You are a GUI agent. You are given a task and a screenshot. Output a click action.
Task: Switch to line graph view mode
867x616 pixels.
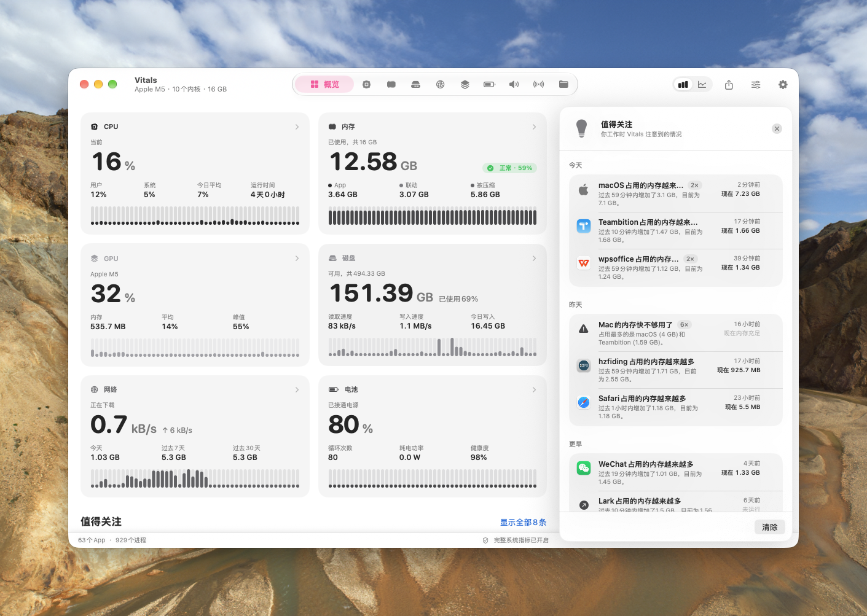coord(702,85)
